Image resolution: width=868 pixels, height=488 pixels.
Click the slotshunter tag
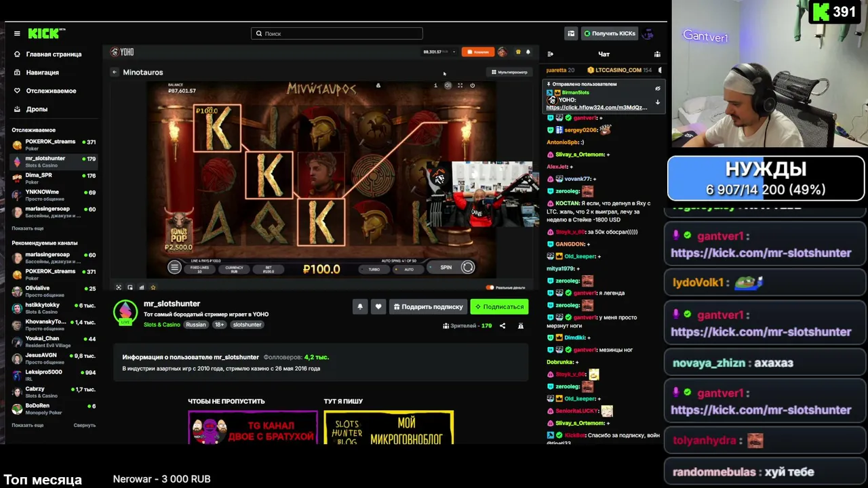point(247,325)
